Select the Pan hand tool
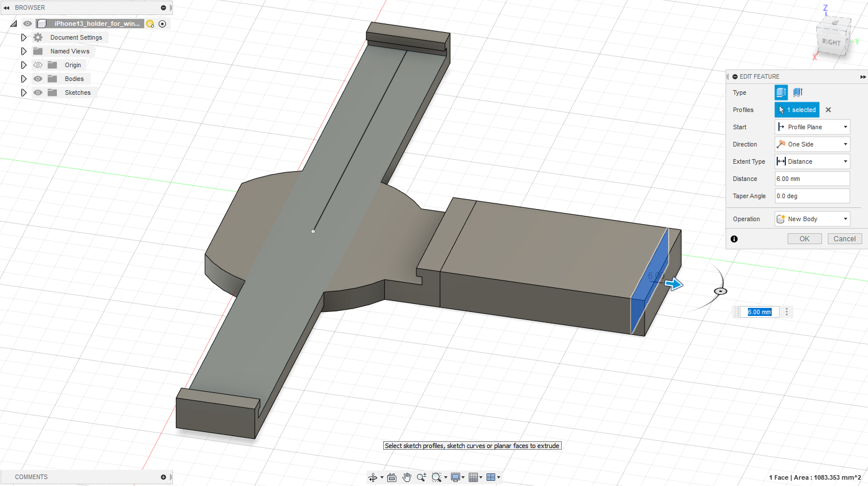 coord(407,477)
